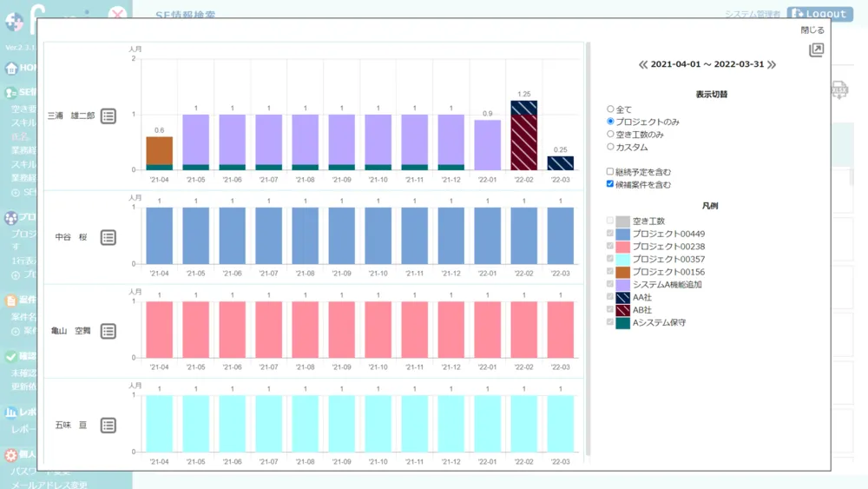Click 閉じる to close the chart dialog

[812, 30]
